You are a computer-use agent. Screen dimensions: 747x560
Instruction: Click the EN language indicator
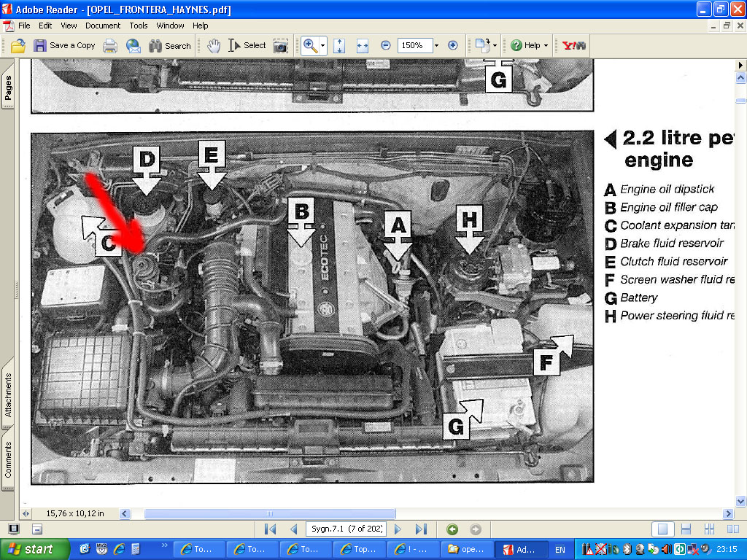(x=560, y=550)
